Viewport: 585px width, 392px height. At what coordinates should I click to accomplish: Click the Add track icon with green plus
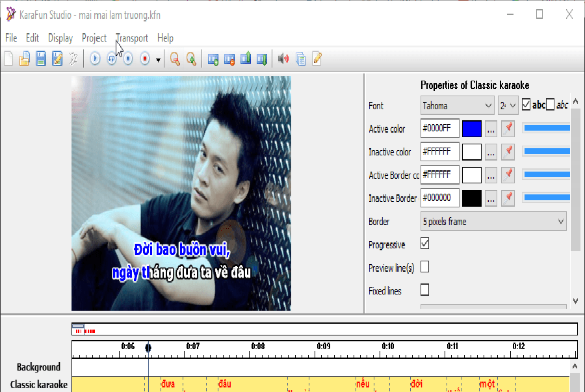[x=213, y=59]
